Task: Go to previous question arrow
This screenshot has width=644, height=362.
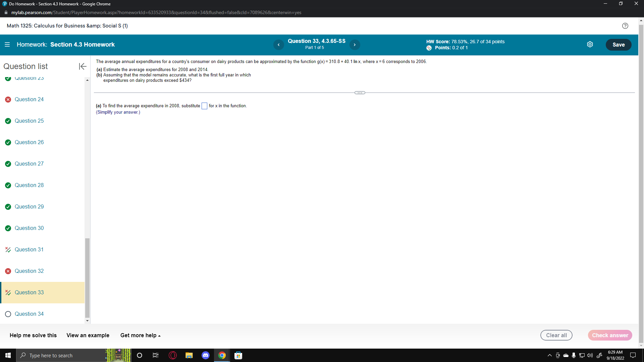Action: point(278,45)
